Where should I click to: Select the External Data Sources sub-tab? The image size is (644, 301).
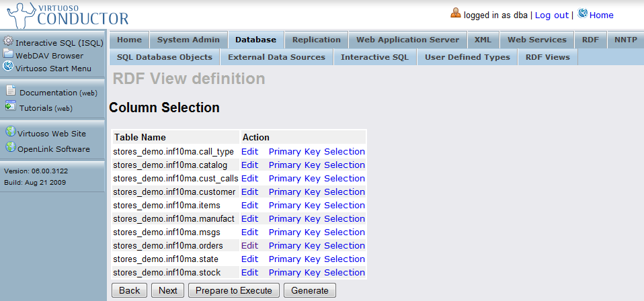[x=276, y=57]
